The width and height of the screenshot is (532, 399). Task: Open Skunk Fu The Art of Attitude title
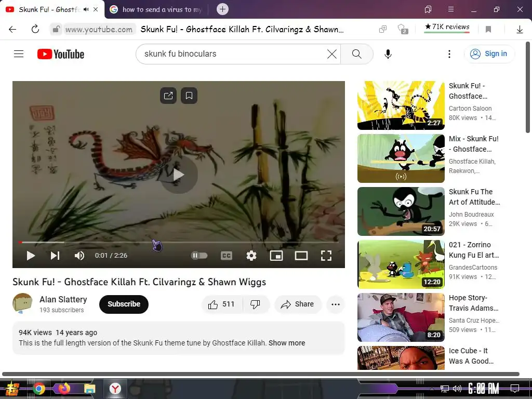pyautogui.click(x=474, y=197)
